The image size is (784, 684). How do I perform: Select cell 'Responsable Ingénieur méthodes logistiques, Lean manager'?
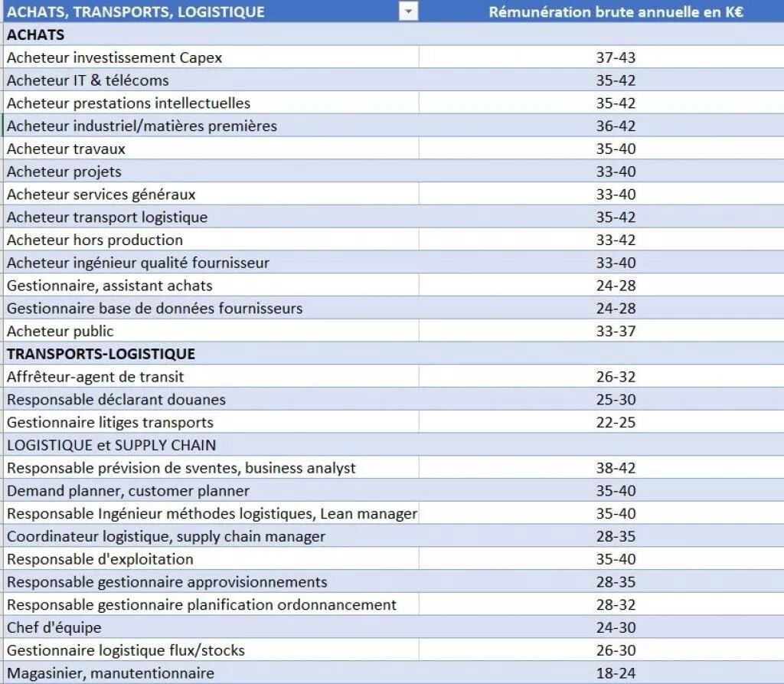click(x=211, y=513)
